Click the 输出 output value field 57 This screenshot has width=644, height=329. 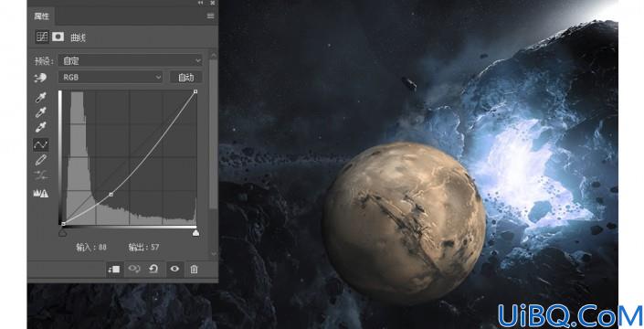click(155, 248)
